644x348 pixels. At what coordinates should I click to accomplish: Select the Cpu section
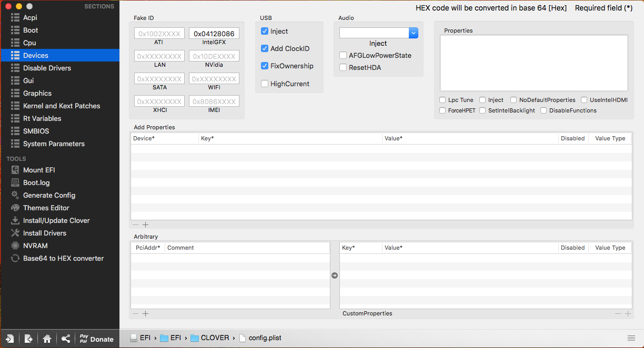point(59,43)
